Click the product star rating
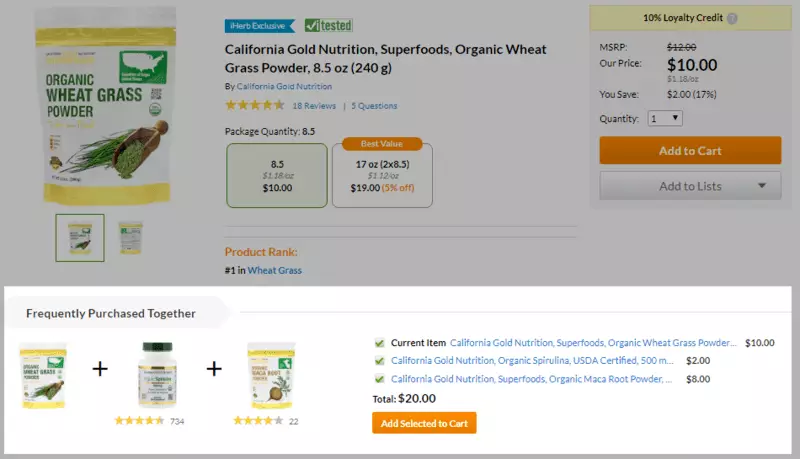The image size is (800, 459). [254, 105]
